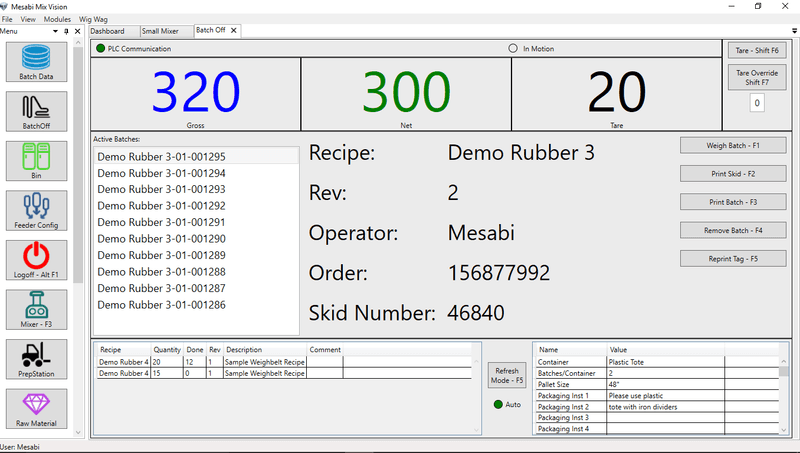Click the Logoff power icon
The width and height of the screenshot is (800, 453).
tap(36, 260)
